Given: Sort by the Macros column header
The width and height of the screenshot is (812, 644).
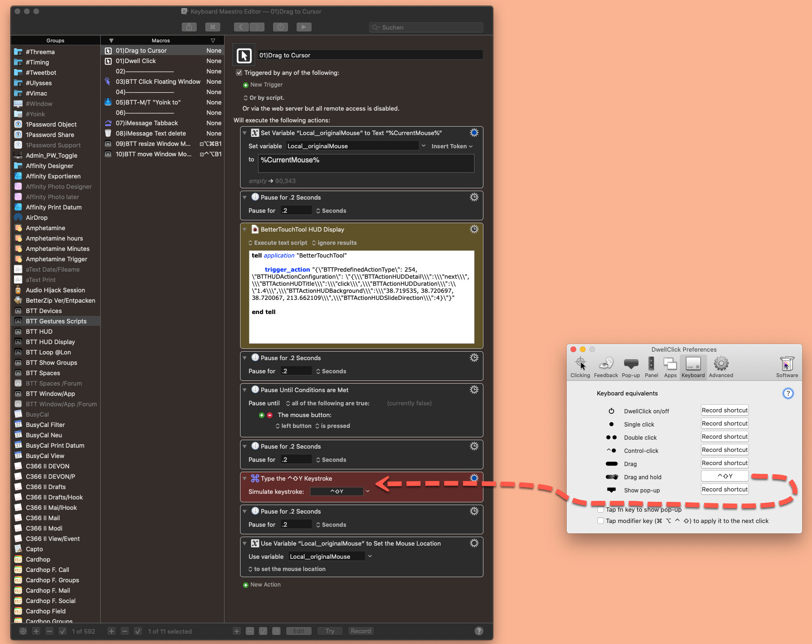Looking at the screenshot, I should tap(162, 40).
